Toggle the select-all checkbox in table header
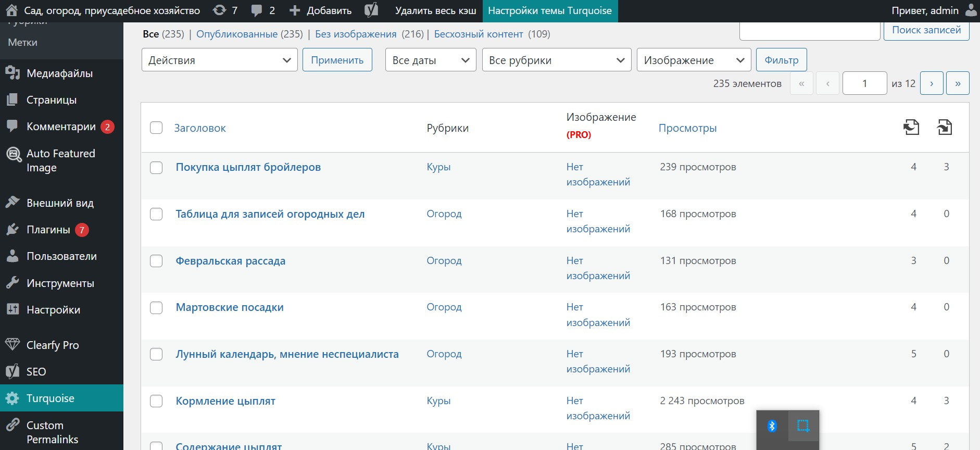980x450 pixels. click(156, 128)
